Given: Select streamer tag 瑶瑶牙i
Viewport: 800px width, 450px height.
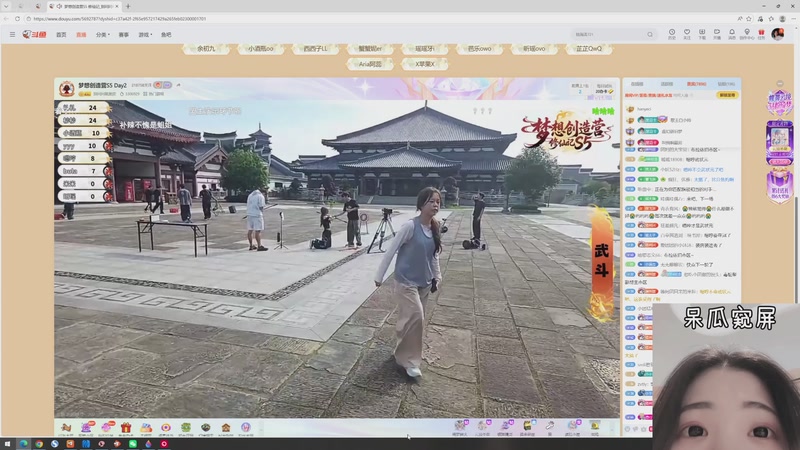Looking at the screenshot, I should click(424, 49).
